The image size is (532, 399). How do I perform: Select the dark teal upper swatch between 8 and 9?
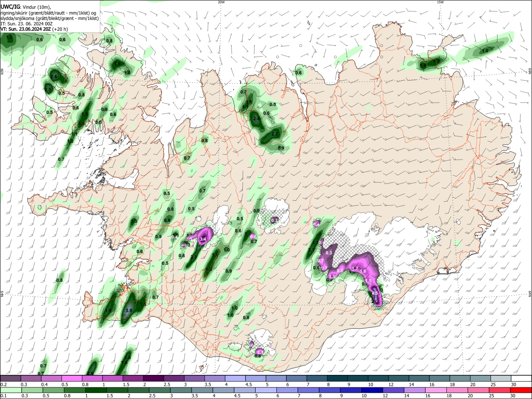click(337, 378)
